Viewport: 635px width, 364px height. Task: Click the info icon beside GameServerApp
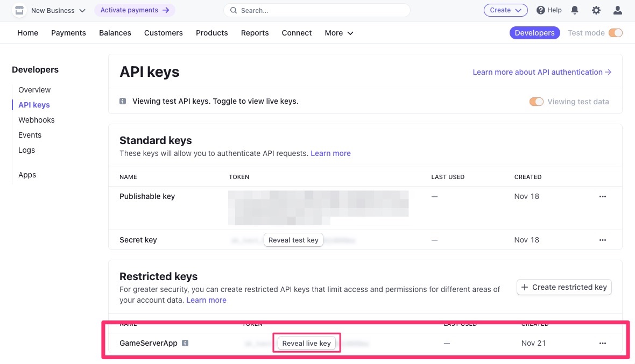point(185,342)
